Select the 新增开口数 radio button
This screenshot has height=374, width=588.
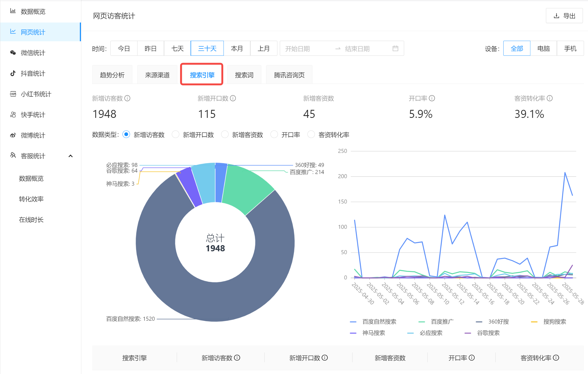[x=176, y=134]
